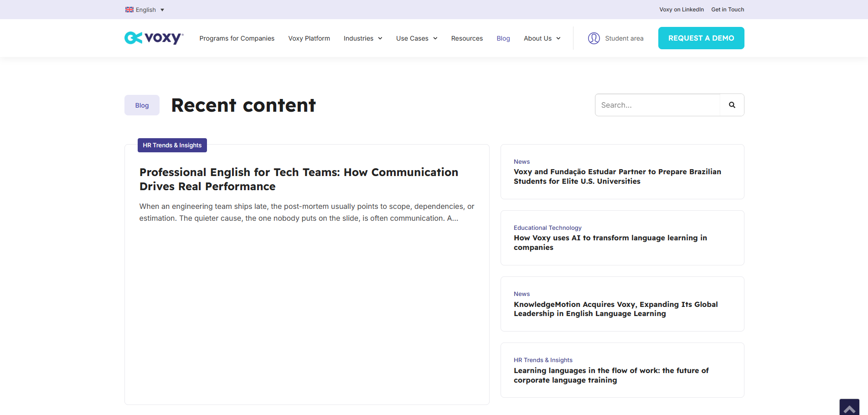Open Programs for Companies menu item
868x415 pixels.
click(x=237, y=38)
